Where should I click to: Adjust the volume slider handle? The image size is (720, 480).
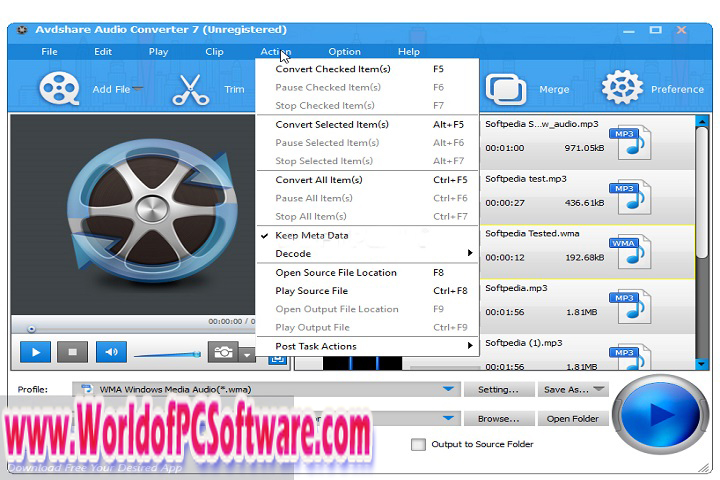coord(197,354)
